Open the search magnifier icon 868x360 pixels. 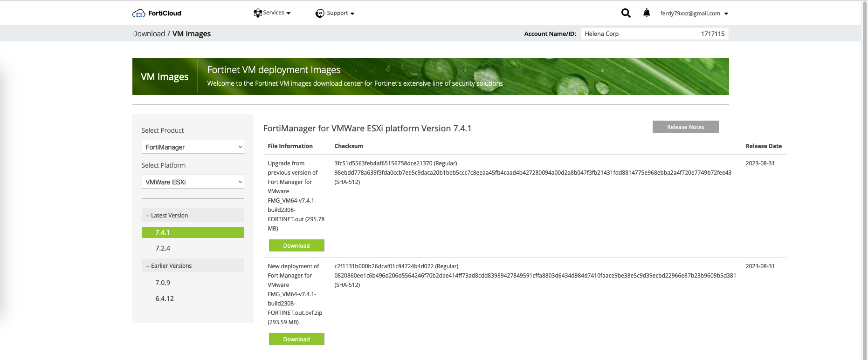click(x=626, y=13)
